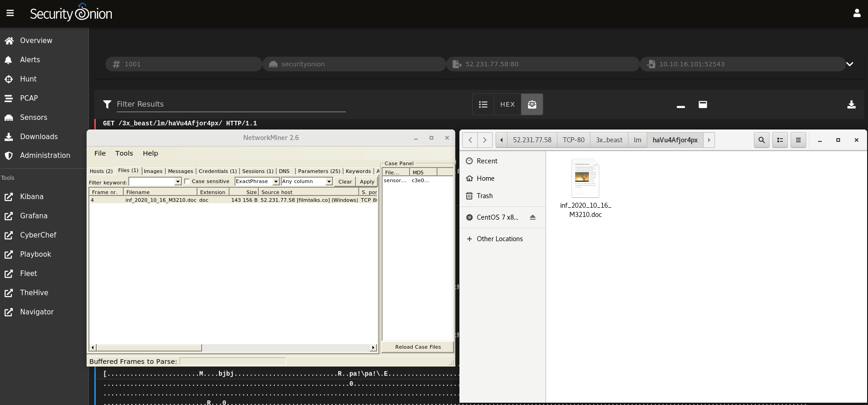Click the Apply filter button
This screenshot has width=868, height=405.
(x=367, y=182)
